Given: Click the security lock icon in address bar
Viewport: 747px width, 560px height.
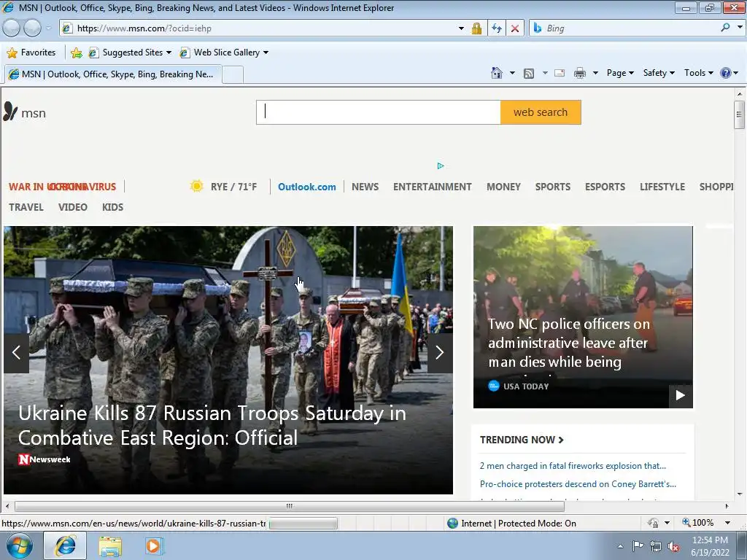Looking at the screenshot, I should (x=476, y=28).
